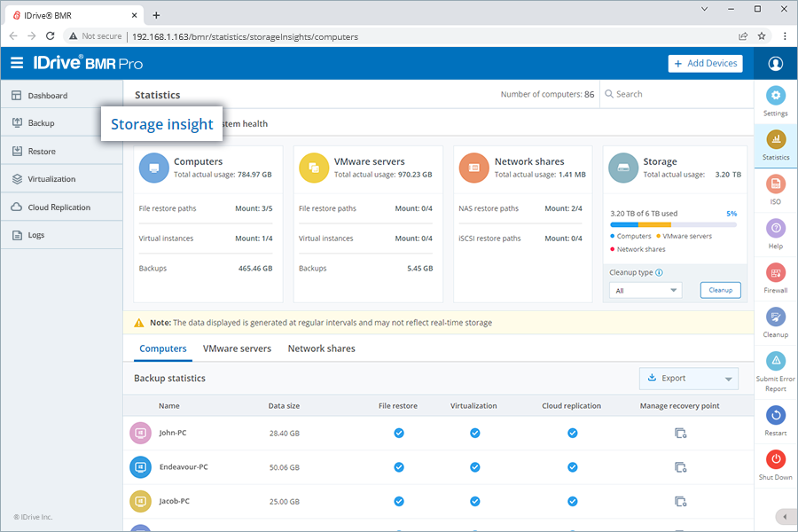
Task: Close the IDrive BMR browser tab
Action: [x=135, y=15]
